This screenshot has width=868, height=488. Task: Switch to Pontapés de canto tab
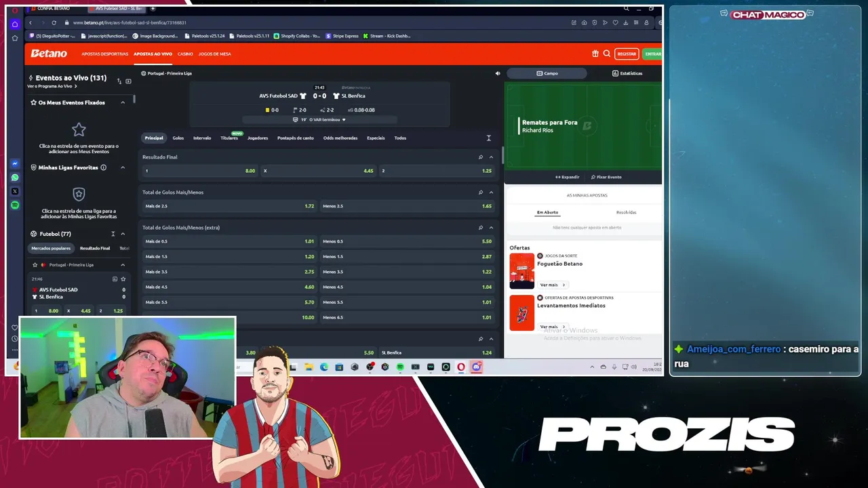(296, 138)
